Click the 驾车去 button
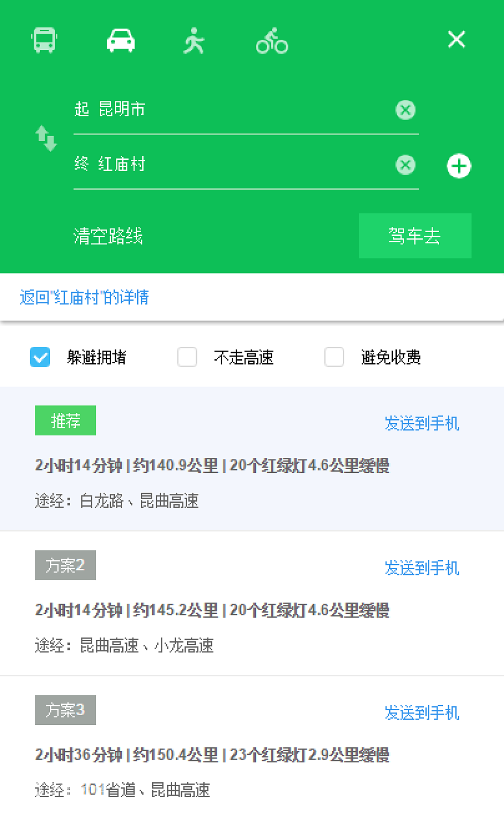The image size is (504, 816). tap(415, 236)
